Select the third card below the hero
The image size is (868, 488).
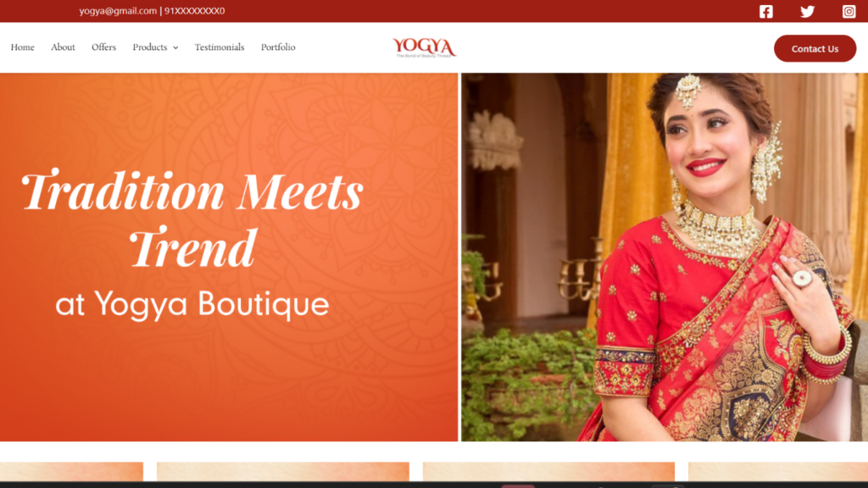click(548, 472)
